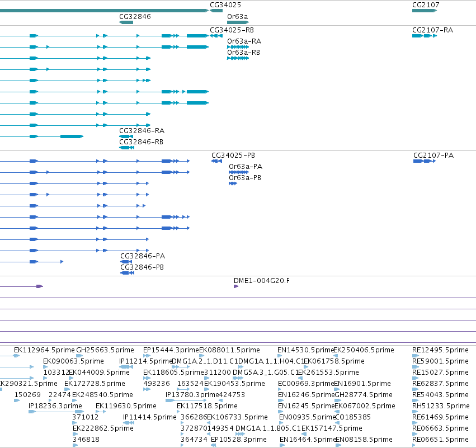Screen dimensions: 476x448
Task: Select EST label EP10528.3prime
Action: (239, 440)
